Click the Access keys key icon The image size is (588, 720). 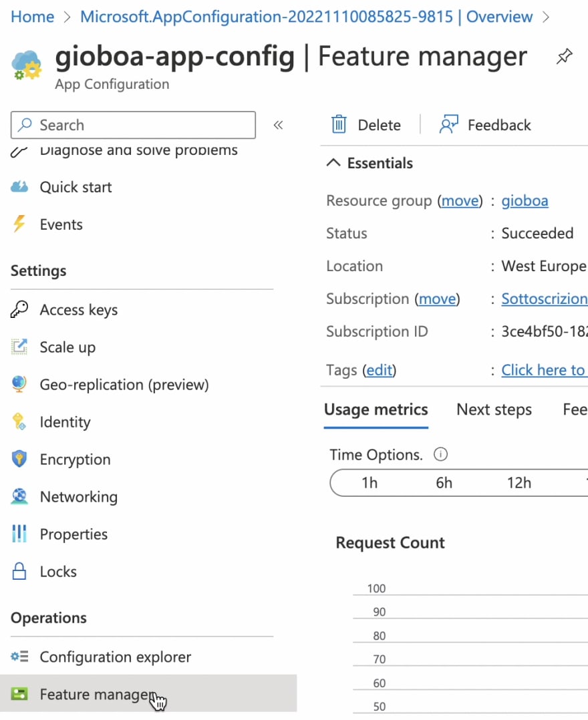(x=19, y=309)
